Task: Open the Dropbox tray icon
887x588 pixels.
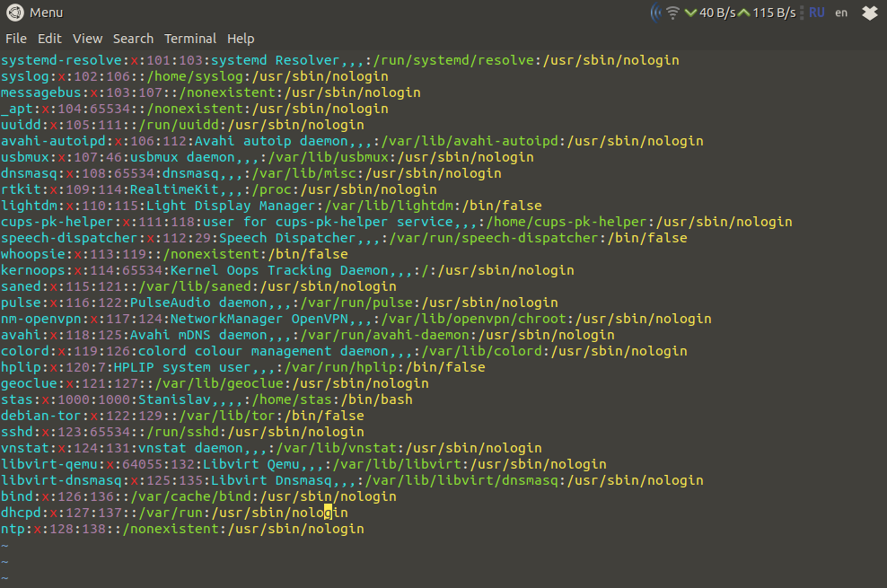Action: point(869,13)
